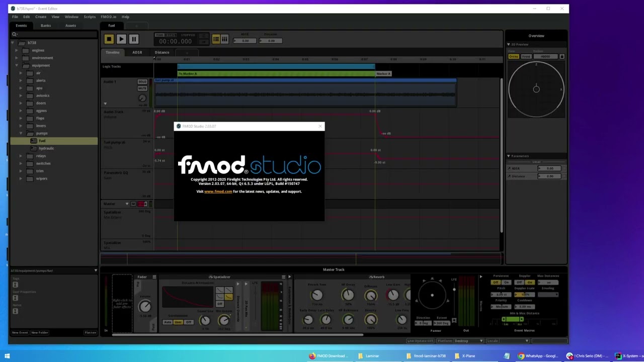
Task: Click the events browser search field
Action: point(54,34)
